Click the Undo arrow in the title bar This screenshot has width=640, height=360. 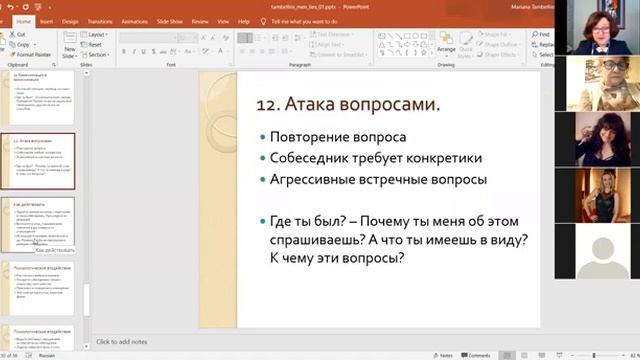(x=11, y=7)
